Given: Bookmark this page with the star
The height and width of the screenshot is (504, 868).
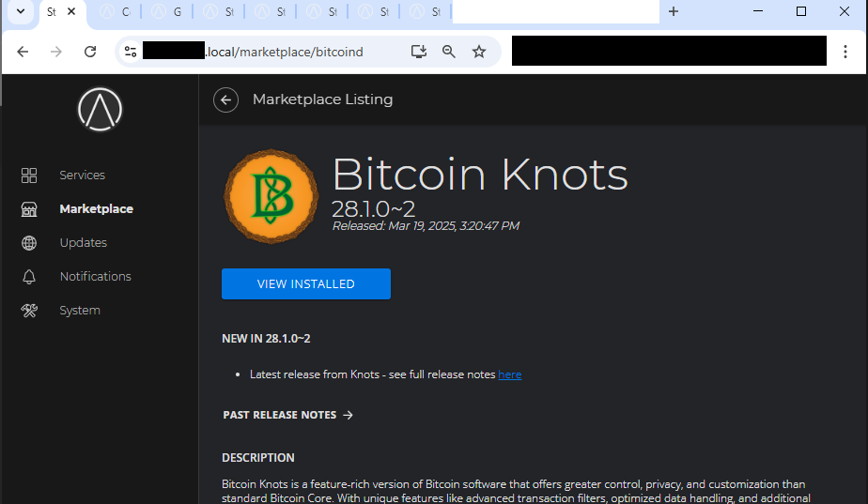Looking at the screenshot, I should 479,52.
